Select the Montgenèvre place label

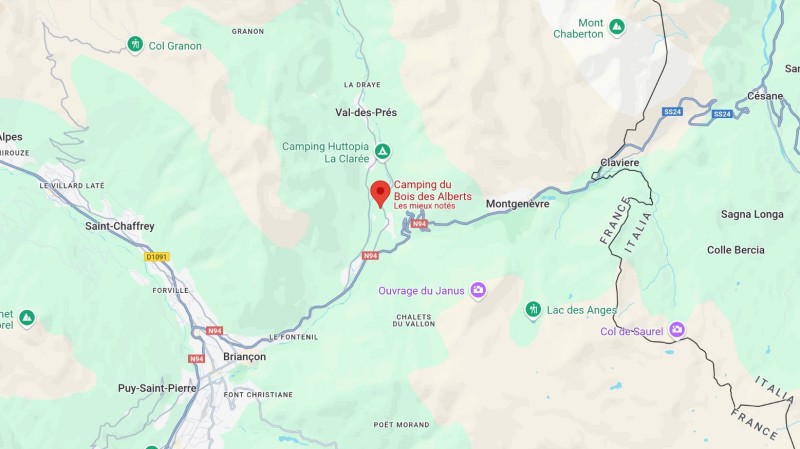517,204
